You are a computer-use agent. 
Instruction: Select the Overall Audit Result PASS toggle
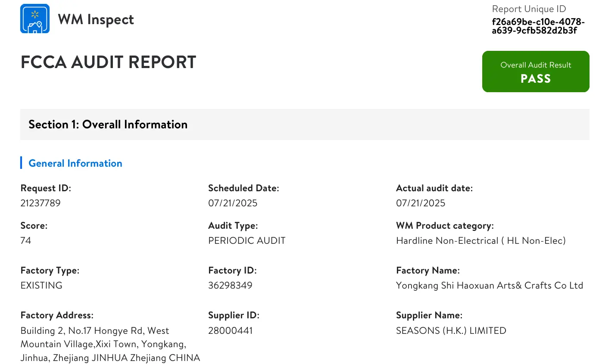tap(535, 72)
